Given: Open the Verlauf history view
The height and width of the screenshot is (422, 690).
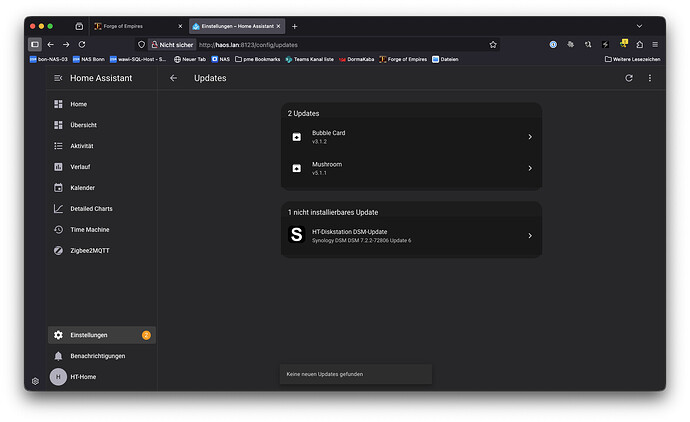Looking at the screenshot, I should [x=82, y=167].
